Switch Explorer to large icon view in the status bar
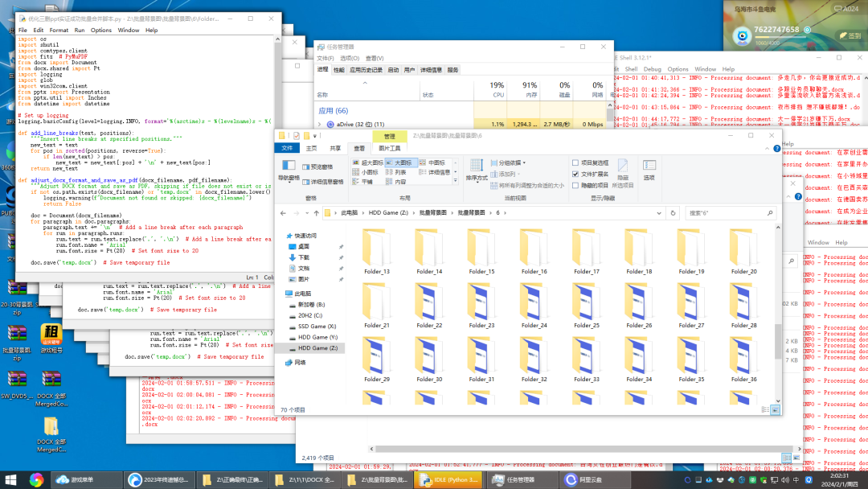Image resolution: width=868 pixels, height=489 pixels. point(775,410)
